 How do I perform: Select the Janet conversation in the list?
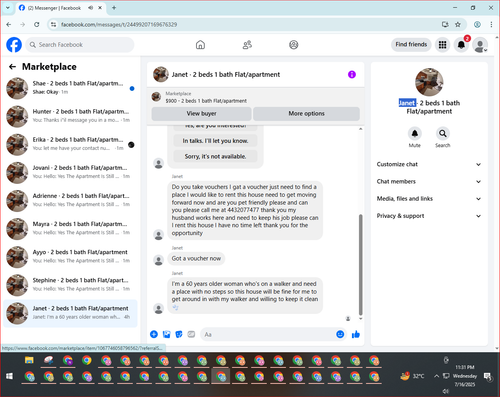[x=70, y=314]
